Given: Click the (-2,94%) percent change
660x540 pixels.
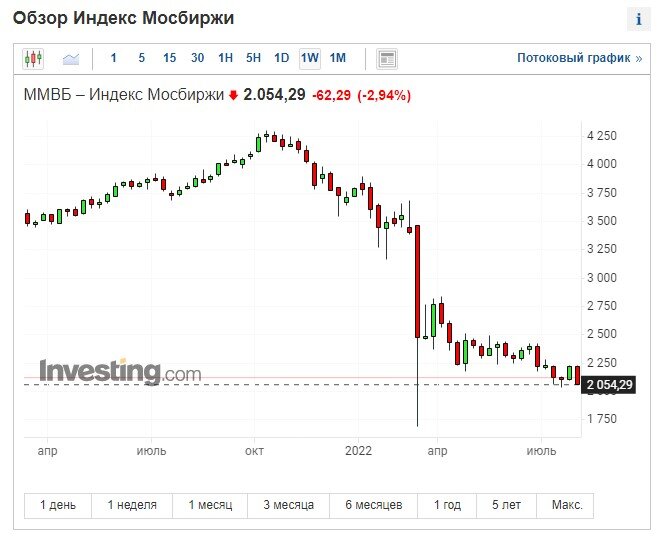Looking at the screenshot, I should coord(384,96).
